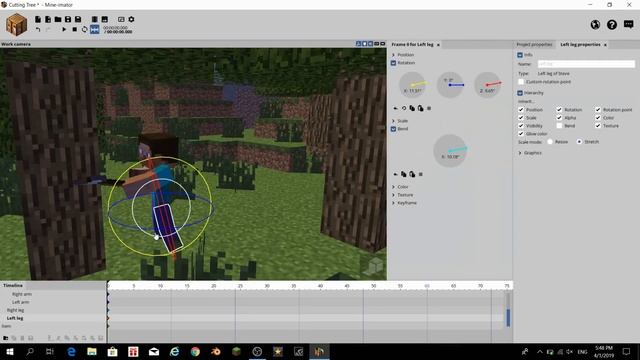Select Stretch scale mode

(579, 142)
